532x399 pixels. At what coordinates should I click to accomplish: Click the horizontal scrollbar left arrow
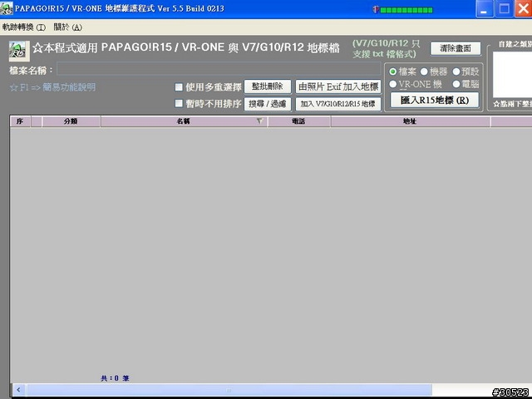[x=18, y=390]
